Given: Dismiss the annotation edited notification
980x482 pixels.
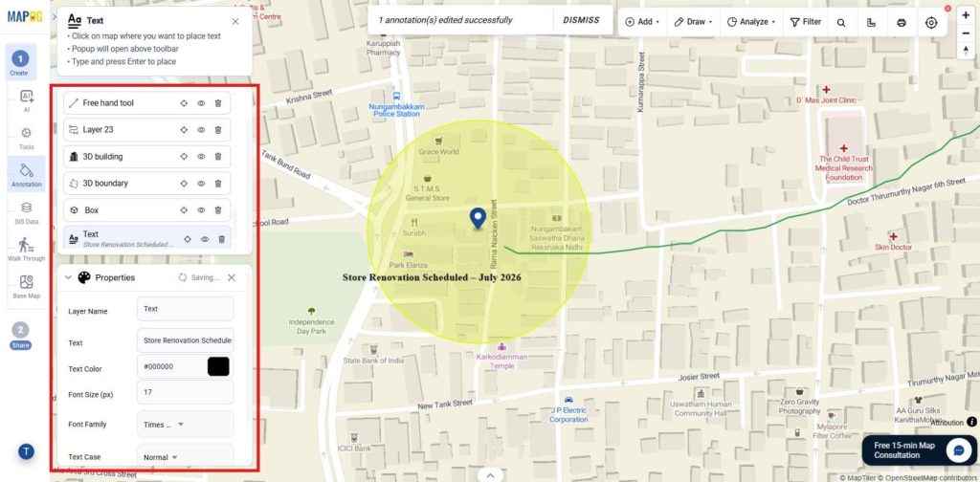Looking at the screenshot, I should pyautogui.click(x=581, y=20).
